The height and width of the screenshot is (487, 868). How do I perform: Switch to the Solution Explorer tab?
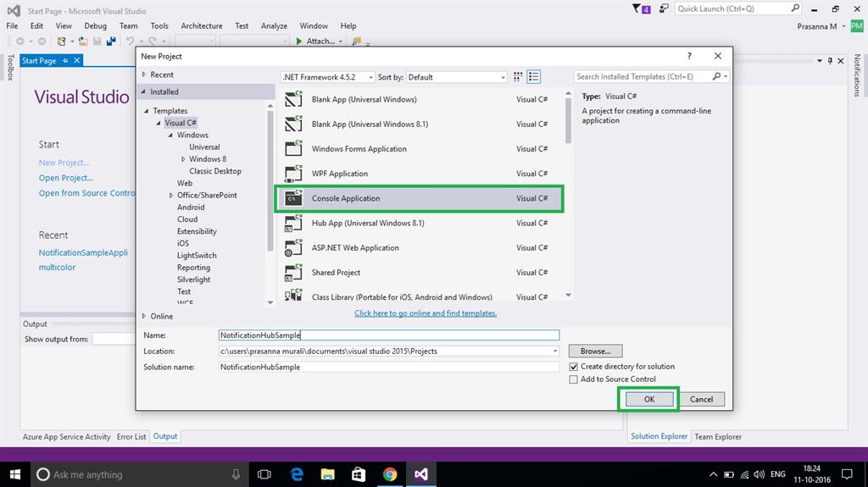(x=659, y=436)
